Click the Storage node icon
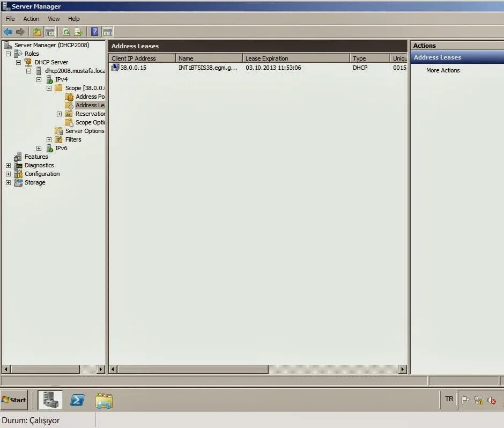This screenshot has width=504, height=428. (18, 182)
